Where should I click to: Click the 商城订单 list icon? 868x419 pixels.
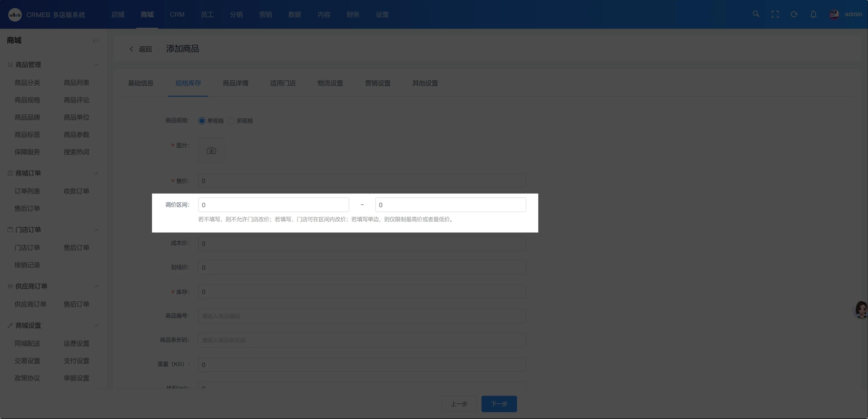10,173
